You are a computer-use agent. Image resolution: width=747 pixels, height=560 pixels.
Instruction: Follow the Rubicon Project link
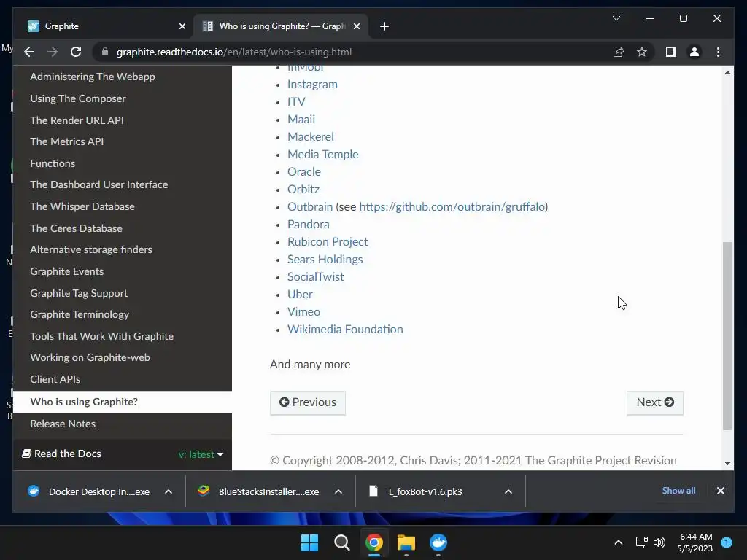pyautogui.click(x=328, y=242)
